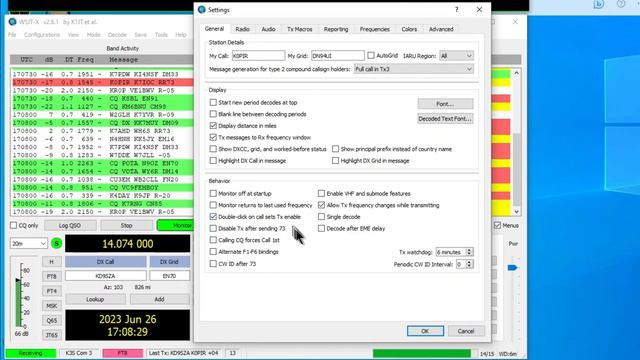The image size is (640, 360).
Task: Toggle the Menus checkbox in WSJT-X
Action: pyautogui.click(x=497, y=225)
